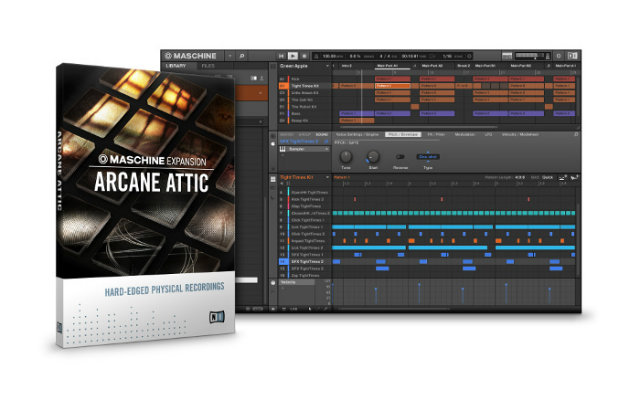Click the CPU/engine icon in header
640x400 pixels.
click(559, 56)
